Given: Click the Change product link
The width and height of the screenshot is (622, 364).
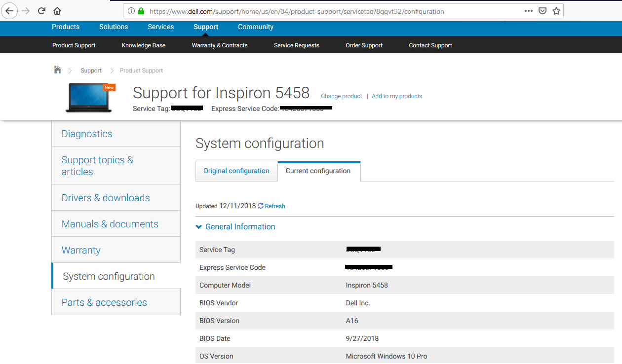Looking at the screenshot, I should point(342,96).
